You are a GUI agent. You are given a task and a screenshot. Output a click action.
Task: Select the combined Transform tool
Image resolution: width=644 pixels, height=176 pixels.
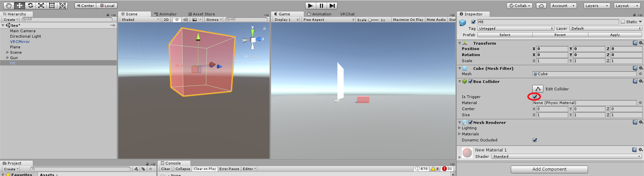point(62,5)
